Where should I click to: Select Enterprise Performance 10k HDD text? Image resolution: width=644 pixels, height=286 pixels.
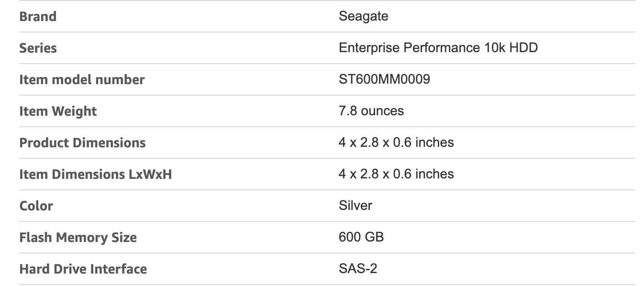[x=438, y=48]
